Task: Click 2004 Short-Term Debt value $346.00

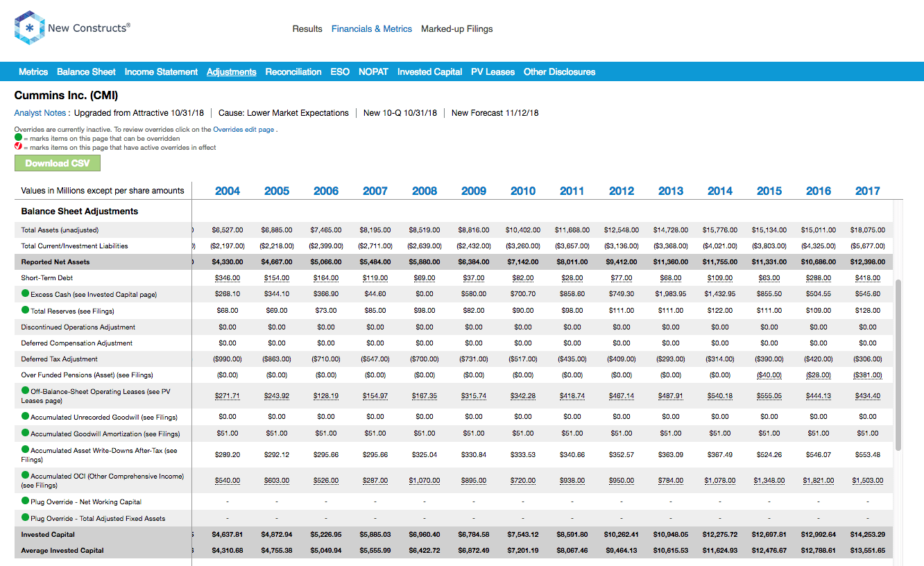Action: click(228, 278)
